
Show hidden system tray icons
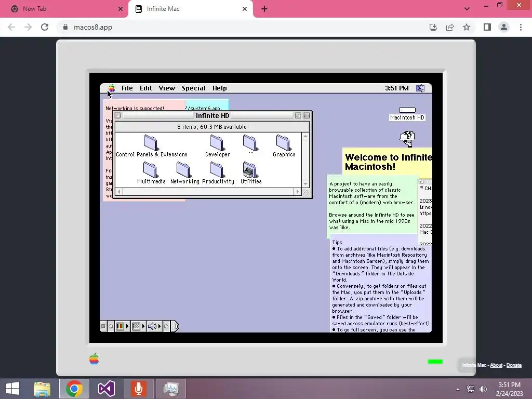[x=458, y=389]
